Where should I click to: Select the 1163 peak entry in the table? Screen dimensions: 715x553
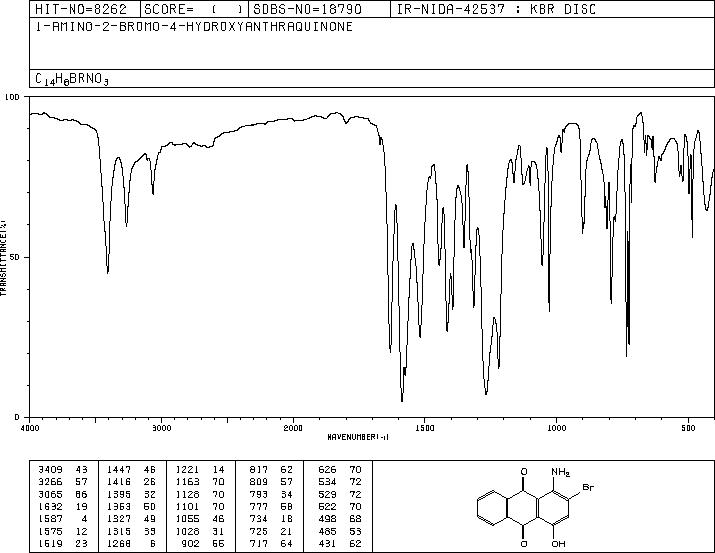click(x=200, y=482)
